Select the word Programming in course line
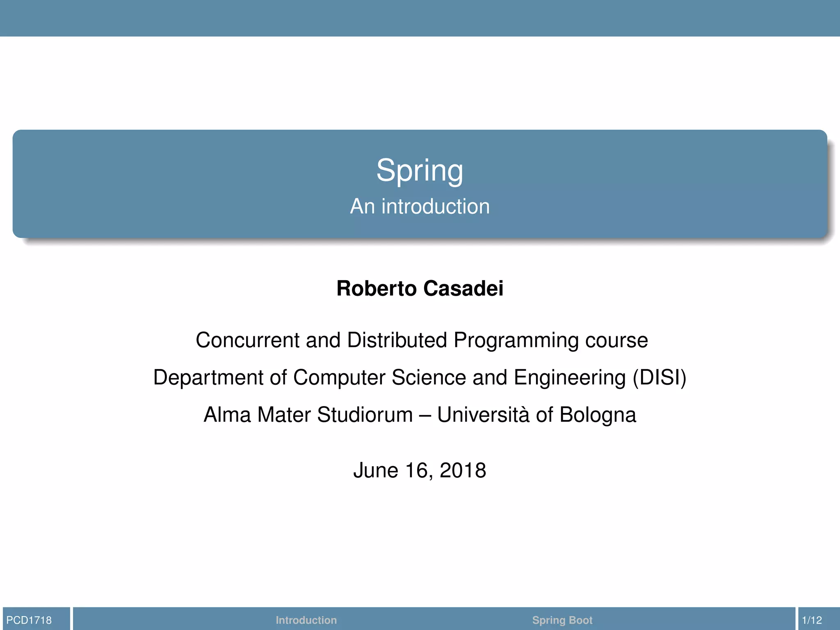 click(516, 341)
